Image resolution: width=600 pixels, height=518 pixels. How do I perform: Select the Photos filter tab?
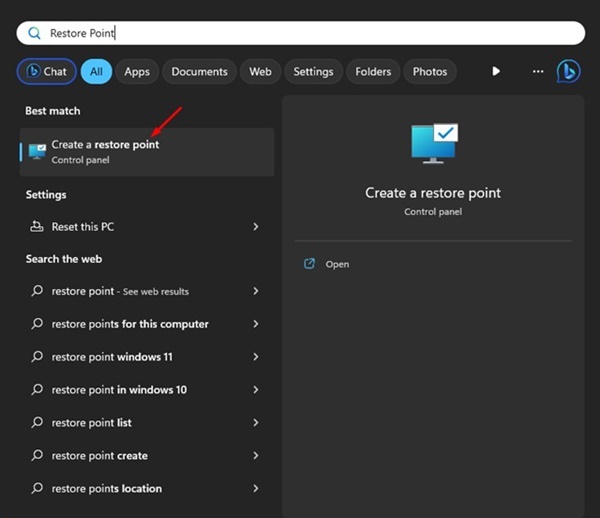pyautogui.click(x=430, y=72)
